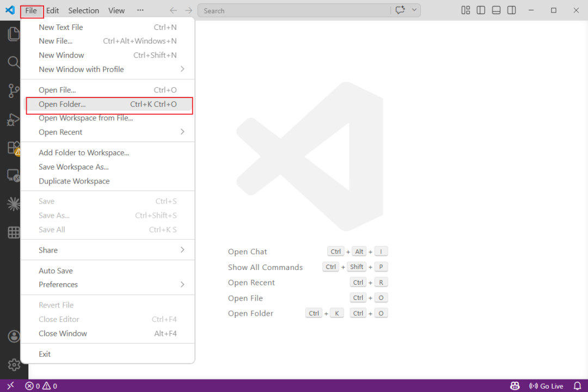The image size is (588, 392).
Task: Open the Search view in activity bar
Action: point(14,62)
